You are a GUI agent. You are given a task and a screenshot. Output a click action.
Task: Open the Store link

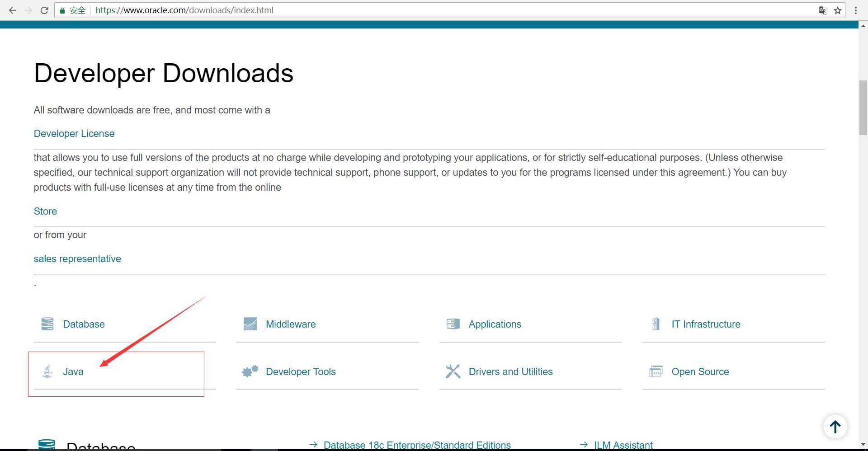tap(45, 211)
